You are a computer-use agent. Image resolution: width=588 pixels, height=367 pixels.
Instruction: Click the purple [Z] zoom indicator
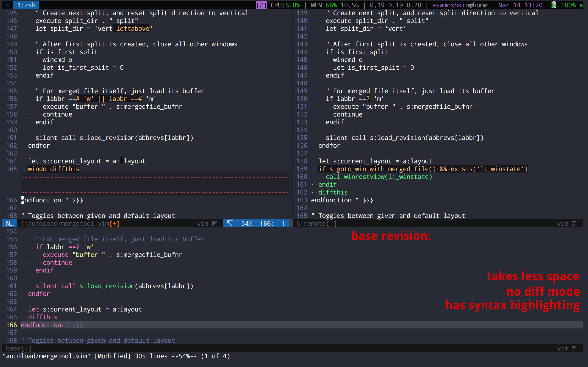coord(261,5)
